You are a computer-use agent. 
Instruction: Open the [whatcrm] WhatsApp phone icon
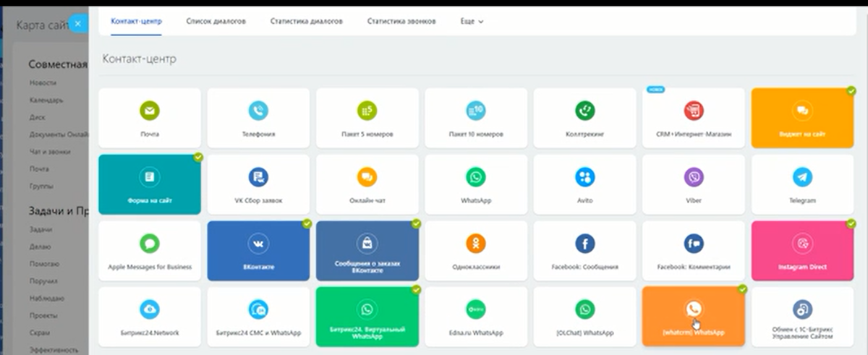694,309
